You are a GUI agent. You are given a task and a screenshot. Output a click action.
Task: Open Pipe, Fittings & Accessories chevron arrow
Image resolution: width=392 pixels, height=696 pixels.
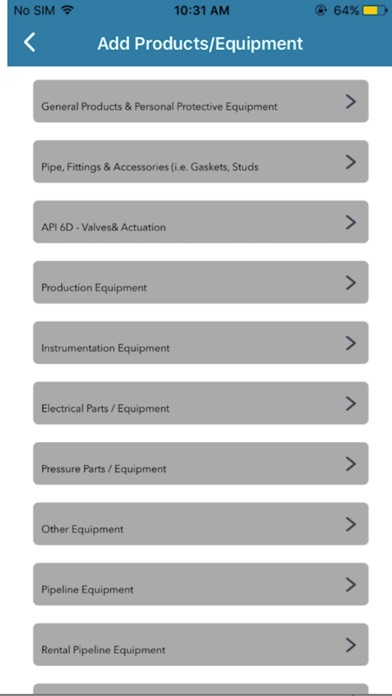pyautogui.click(x=351, y=162)
